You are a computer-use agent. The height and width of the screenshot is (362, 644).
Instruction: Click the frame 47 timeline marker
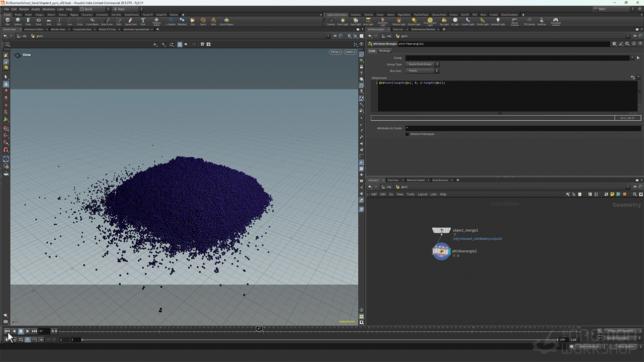click(x=259, y=329)
